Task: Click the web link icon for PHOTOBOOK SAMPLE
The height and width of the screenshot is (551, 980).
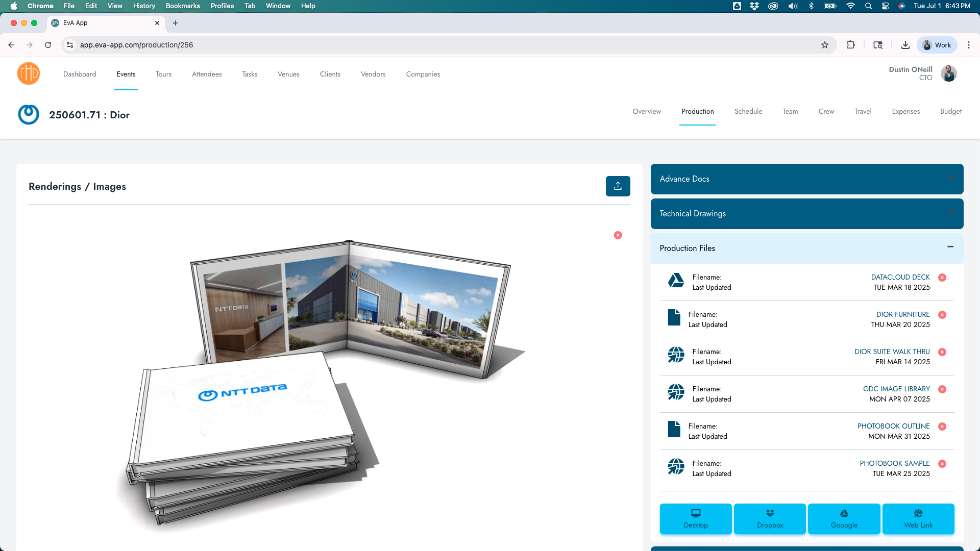Action: 676,466
